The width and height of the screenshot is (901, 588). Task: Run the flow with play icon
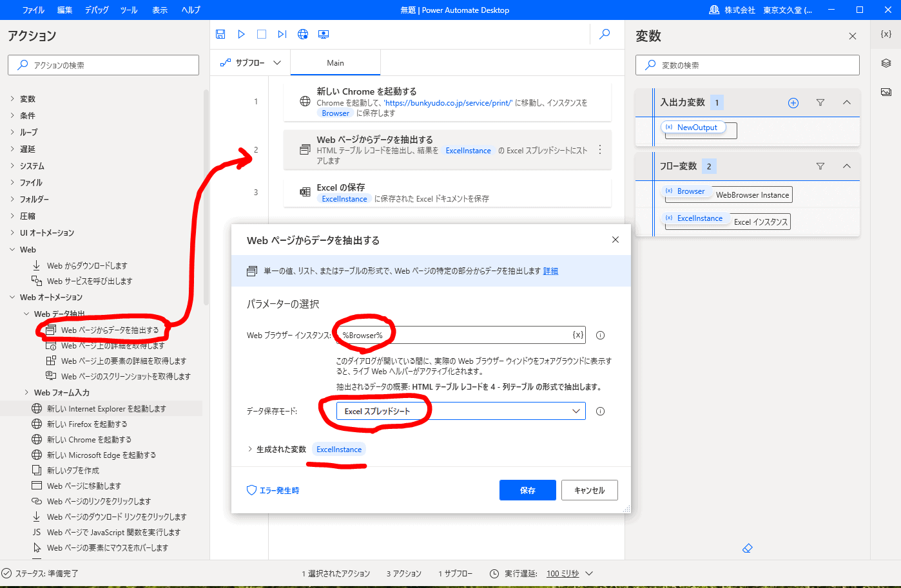point(241,34)
